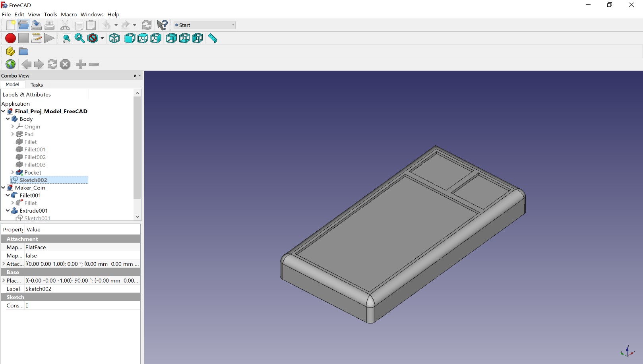Cut selection with scissors icon
The width and height of the screenshot is (643, 364).
65,25
